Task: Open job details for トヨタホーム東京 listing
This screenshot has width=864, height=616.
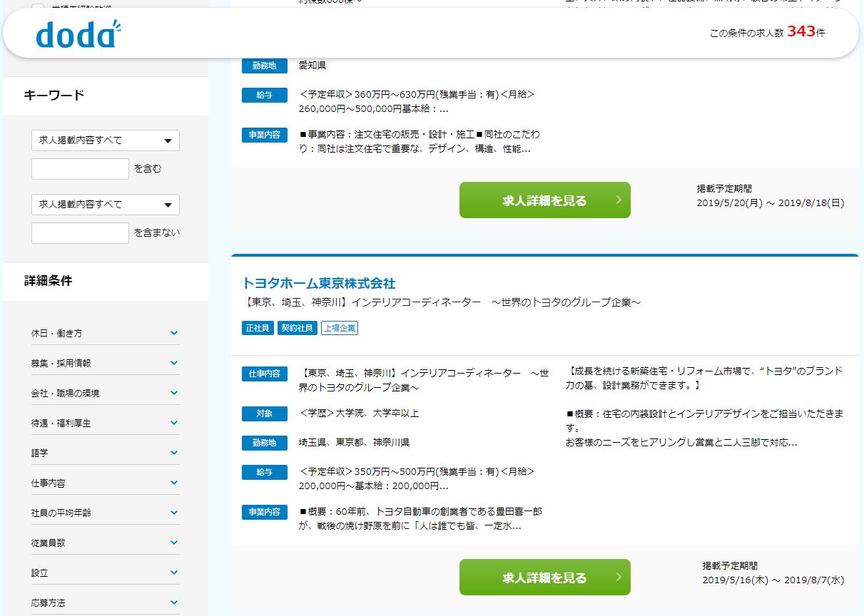Action: tap(545, 577)
